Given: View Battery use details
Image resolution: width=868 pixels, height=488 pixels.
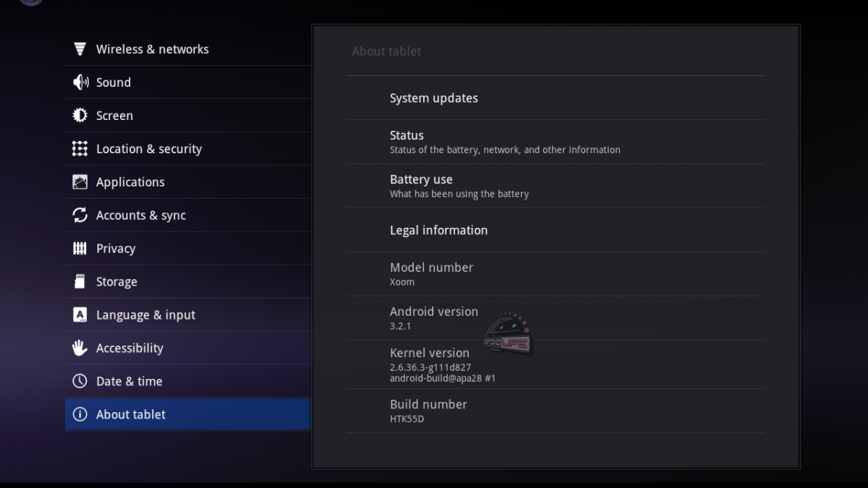Looking at the screenshot, I should coord(555,186).
